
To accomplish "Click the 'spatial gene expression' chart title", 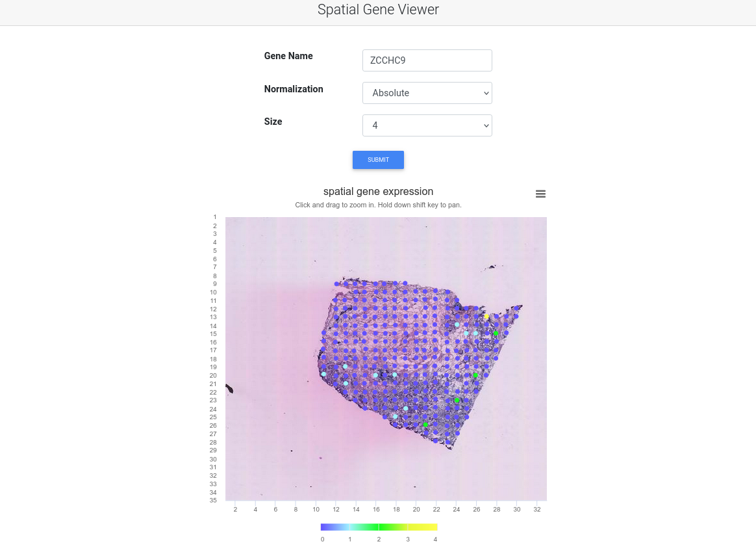I will [x=378, y=191].
